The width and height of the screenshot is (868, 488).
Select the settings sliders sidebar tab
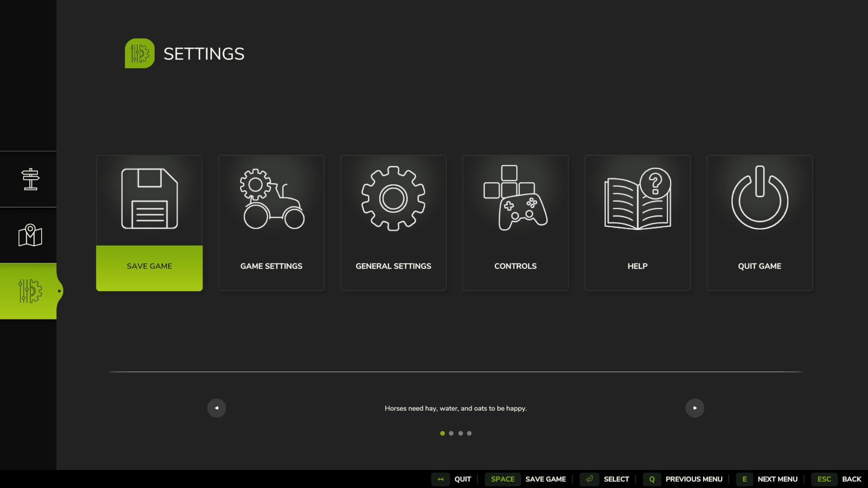(30, 291)
